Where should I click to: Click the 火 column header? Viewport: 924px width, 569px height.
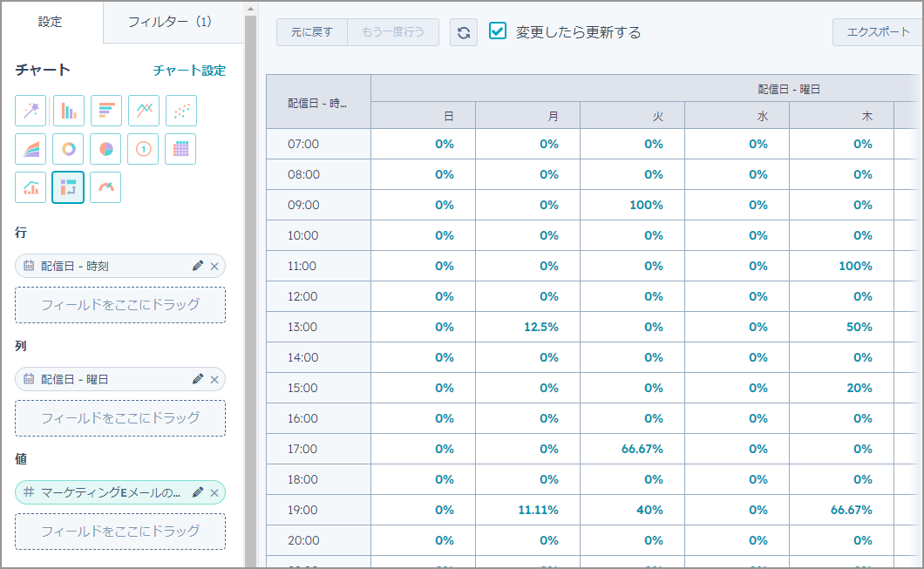point(632,115)
